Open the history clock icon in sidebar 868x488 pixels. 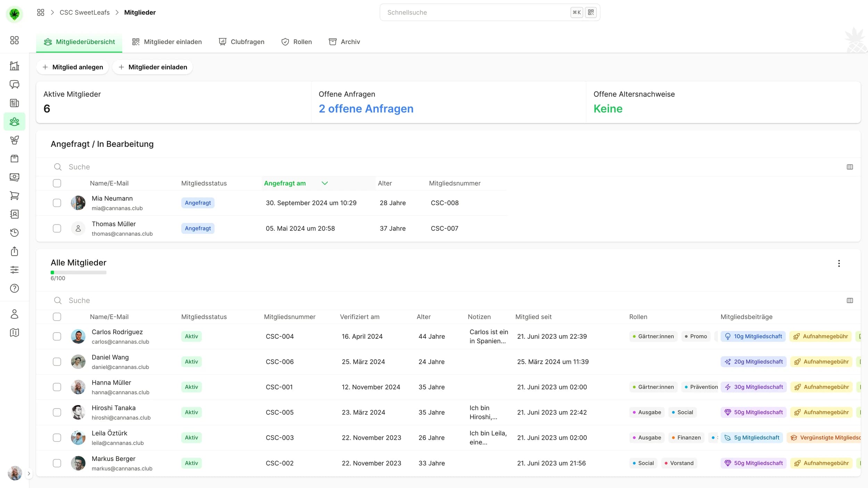(x=14, y=233)
